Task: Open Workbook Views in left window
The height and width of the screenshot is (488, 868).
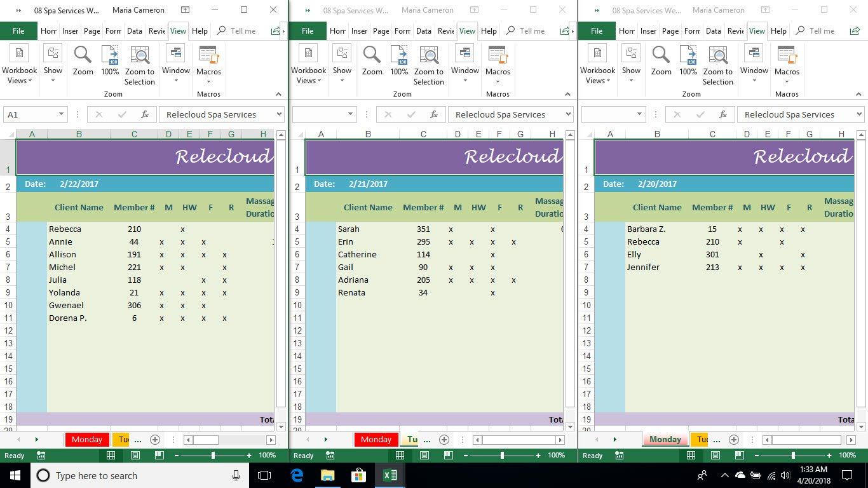Action: point(19,65)
